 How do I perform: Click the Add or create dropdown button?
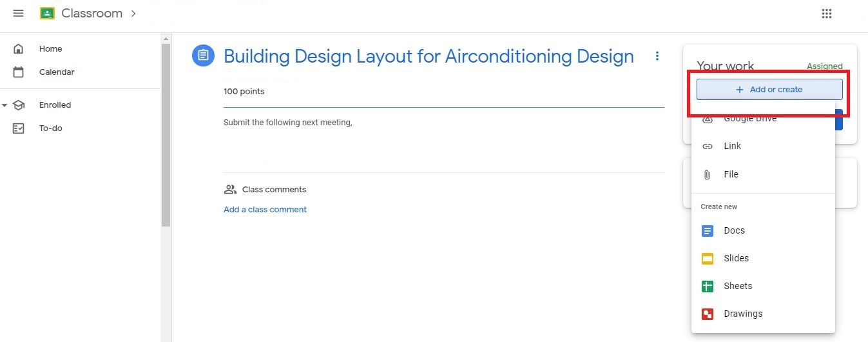pos(769,90)
